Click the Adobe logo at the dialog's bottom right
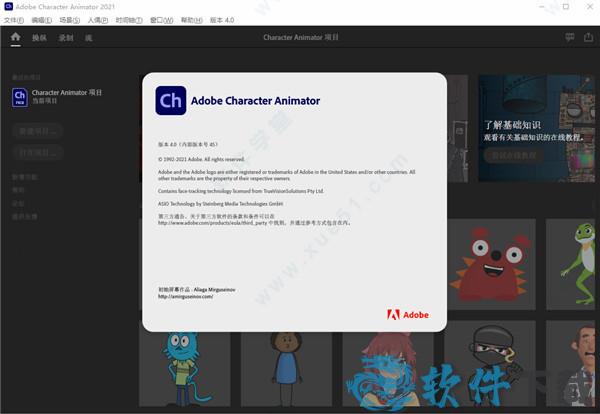This screenshot has height=414, width=600. tap(407, 315)
